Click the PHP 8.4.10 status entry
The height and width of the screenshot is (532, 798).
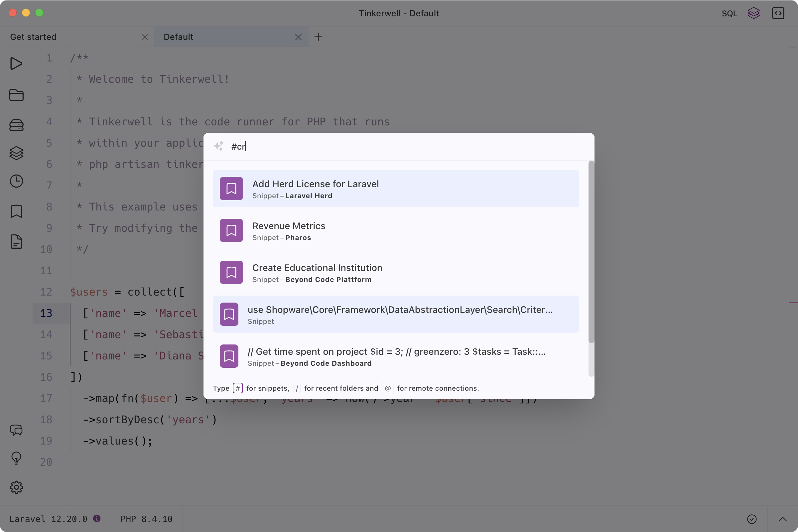[x=147, y=519]
